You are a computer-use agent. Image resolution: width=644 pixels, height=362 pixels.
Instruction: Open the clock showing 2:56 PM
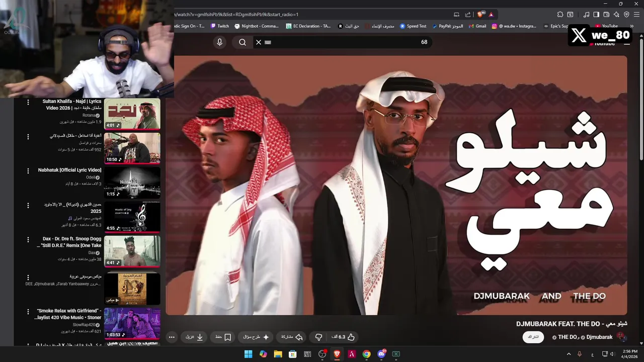click(630, 354)
